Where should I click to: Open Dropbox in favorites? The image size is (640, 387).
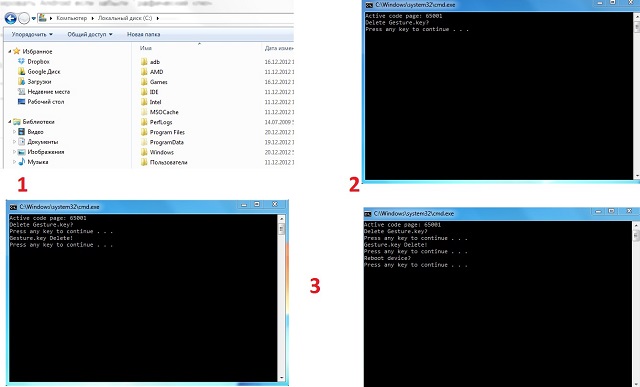point(38,62)
